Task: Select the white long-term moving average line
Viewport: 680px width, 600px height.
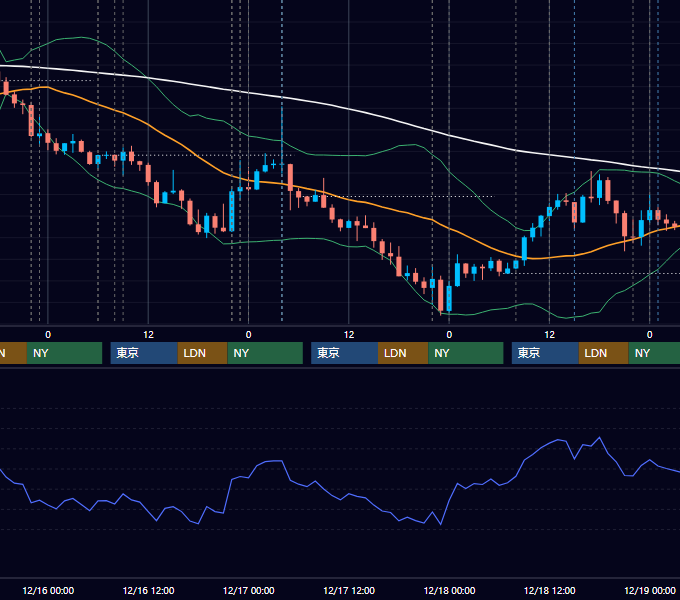Action: pyautogui.click(x=347, y=108)
